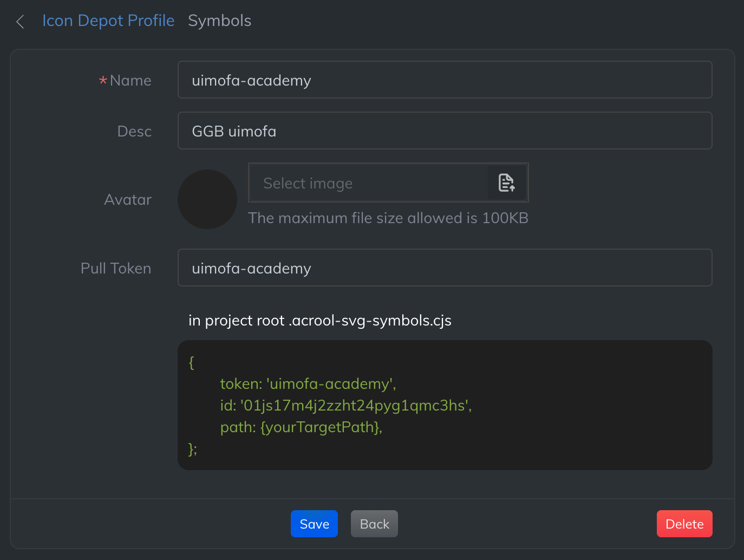Click the back chevron arrow icon
Screen dimensions: 744x560
pos(21,22)
